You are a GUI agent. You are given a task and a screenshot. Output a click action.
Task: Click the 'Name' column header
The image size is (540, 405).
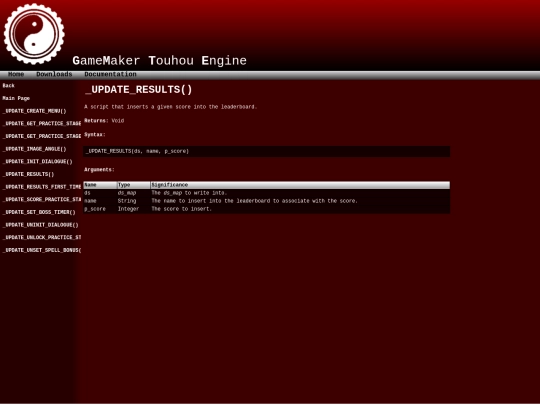click(100, 185)
